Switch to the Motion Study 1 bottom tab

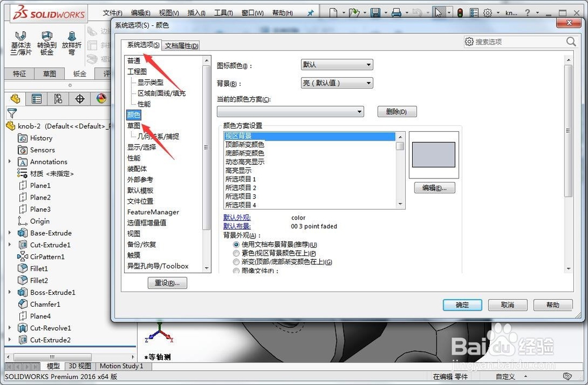coord(122,366)
